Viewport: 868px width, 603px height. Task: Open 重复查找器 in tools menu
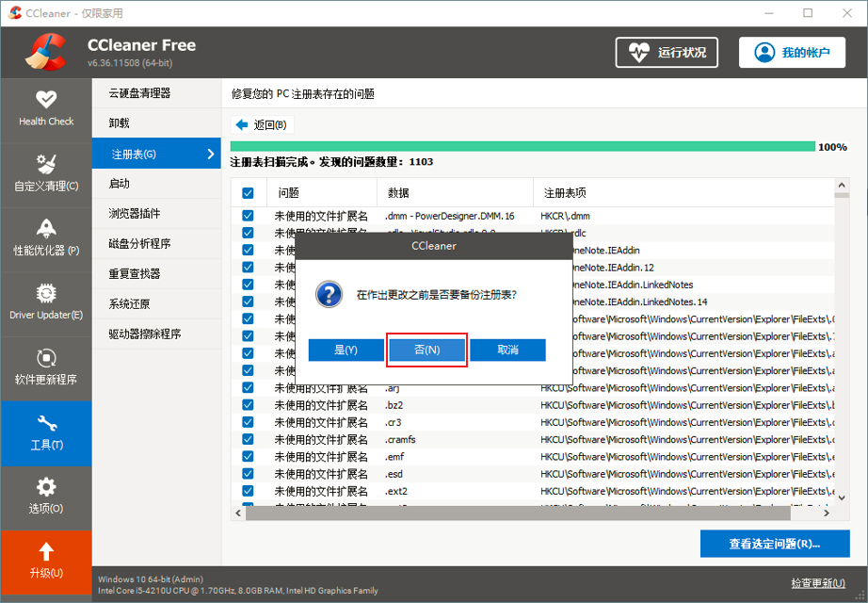156,274
